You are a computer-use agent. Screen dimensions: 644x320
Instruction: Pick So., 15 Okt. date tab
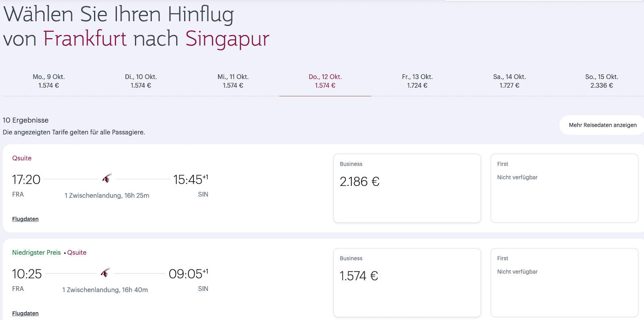pos(602,81)
